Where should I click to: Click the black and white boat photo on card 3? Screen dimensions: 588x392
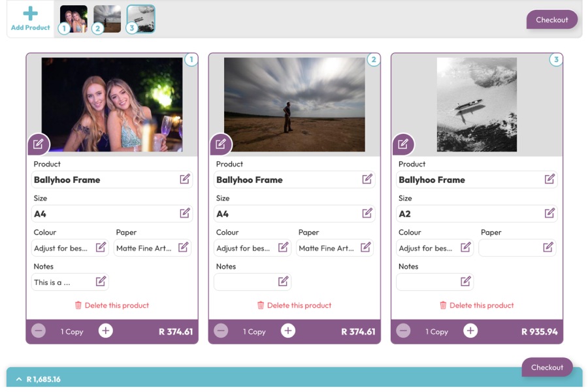477,105
